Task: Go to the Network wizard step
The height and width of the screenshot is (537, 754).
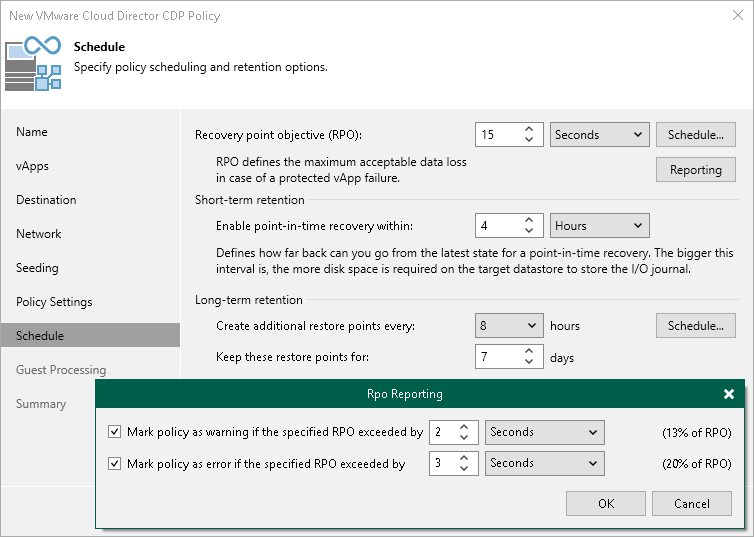Action: (x=38, y=234)
